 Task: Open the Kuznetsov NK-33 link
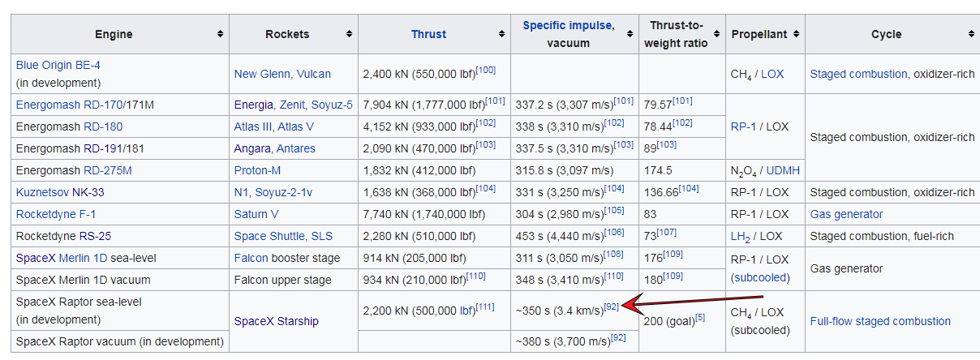(x=60, y=192)
